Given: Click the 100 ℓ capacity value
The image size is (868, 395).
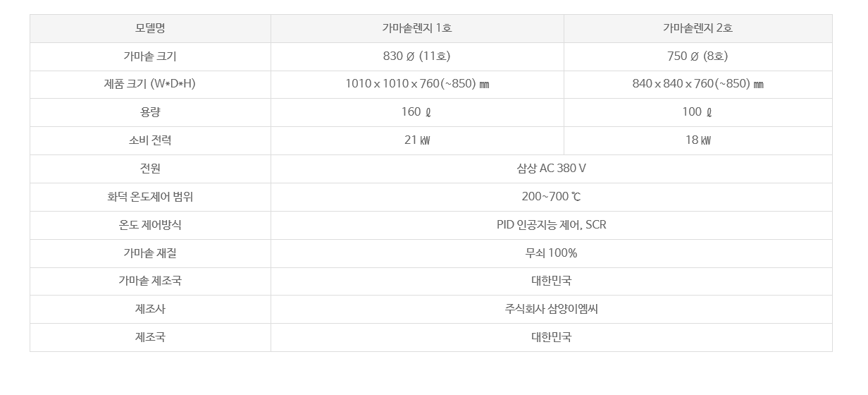Looking at the screenshot, I should [x=697, y=112].
